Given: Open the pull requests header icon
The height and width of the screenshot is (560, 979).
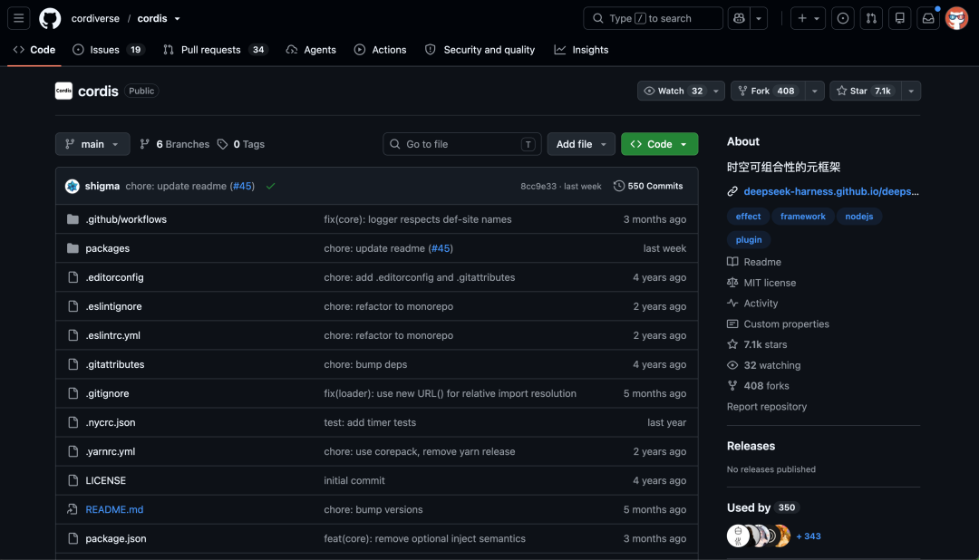Looking at the screenshot, I should tap(871, 18).
